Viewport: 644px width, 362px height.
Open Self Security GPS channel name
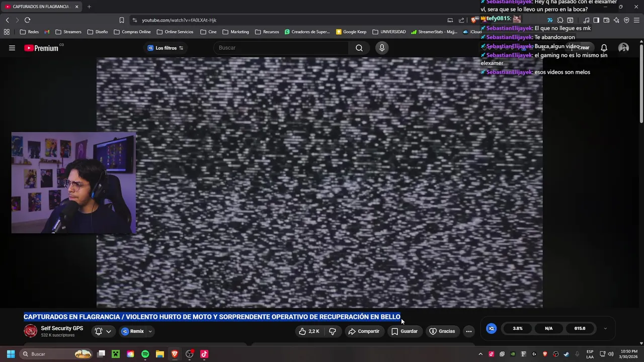(x=62, y=328)
